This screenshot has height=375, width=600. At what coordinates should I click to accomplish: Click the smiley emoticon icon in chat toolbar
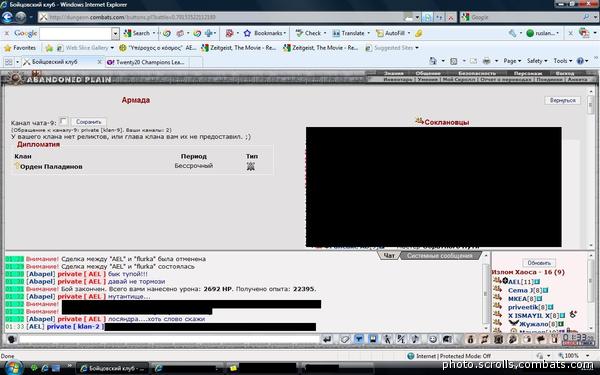click(433, 339)
